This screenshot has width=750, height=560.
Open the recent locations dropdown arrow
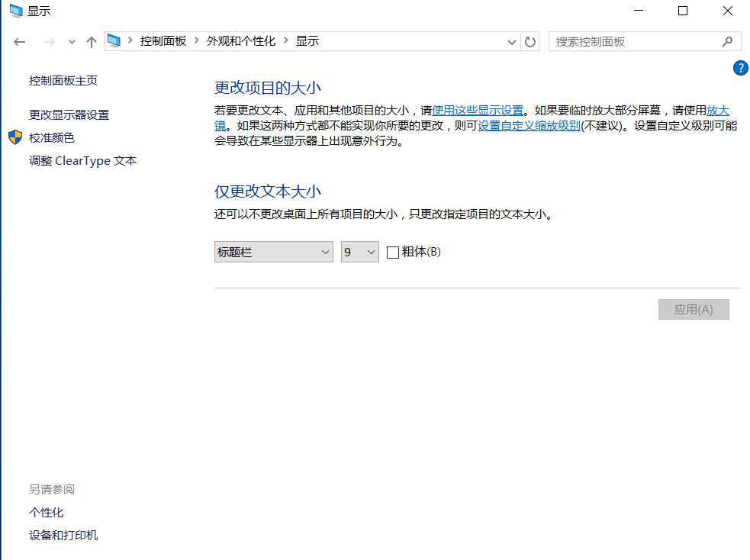[72, 42]
